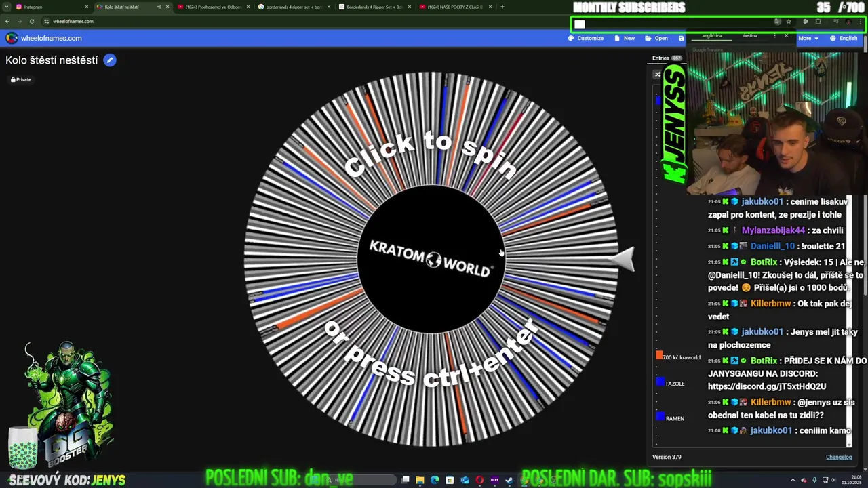The image size is (868, 488).
Task: Open a new browser tab
Action: coord(502,7)
